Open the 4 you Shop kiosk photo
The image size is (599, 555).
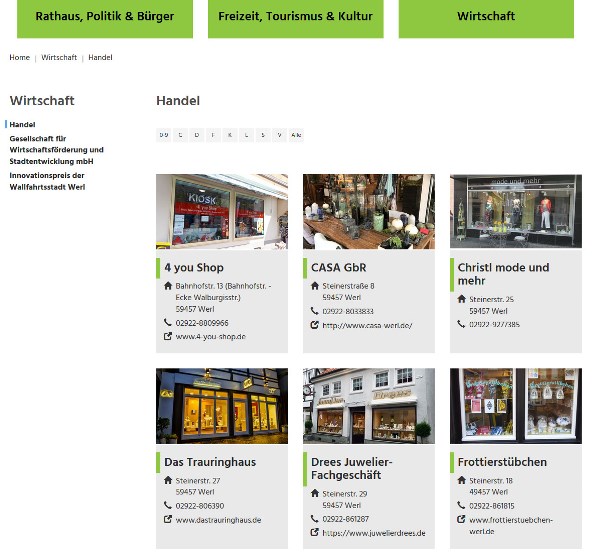click(x=222, y=212)
